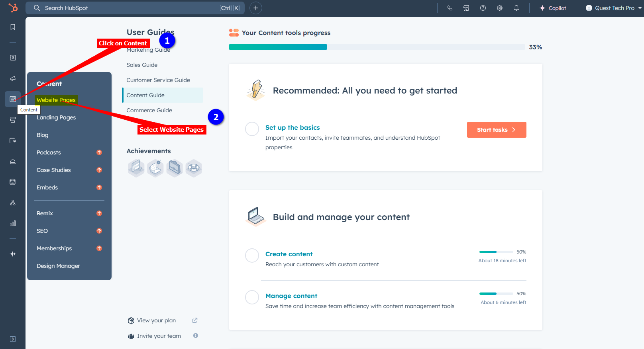Open the Create content link

pyautogui.click(x=289, y=254)
